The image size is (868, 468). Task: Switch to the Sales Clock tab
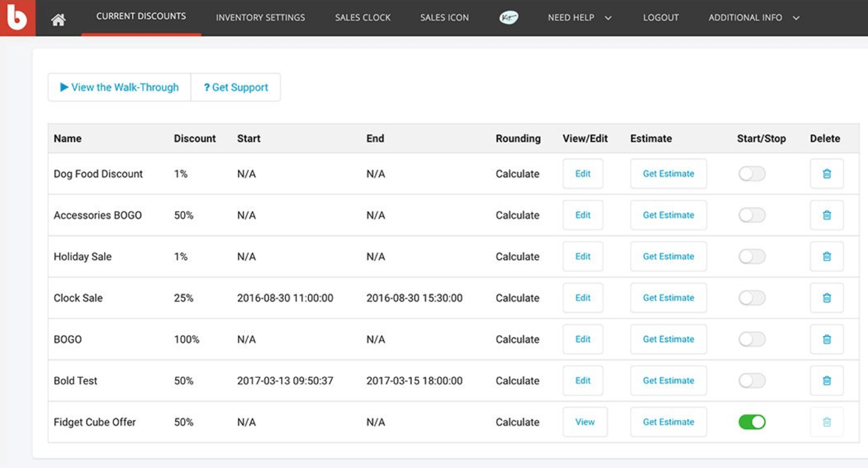click(x=363, y=18)
